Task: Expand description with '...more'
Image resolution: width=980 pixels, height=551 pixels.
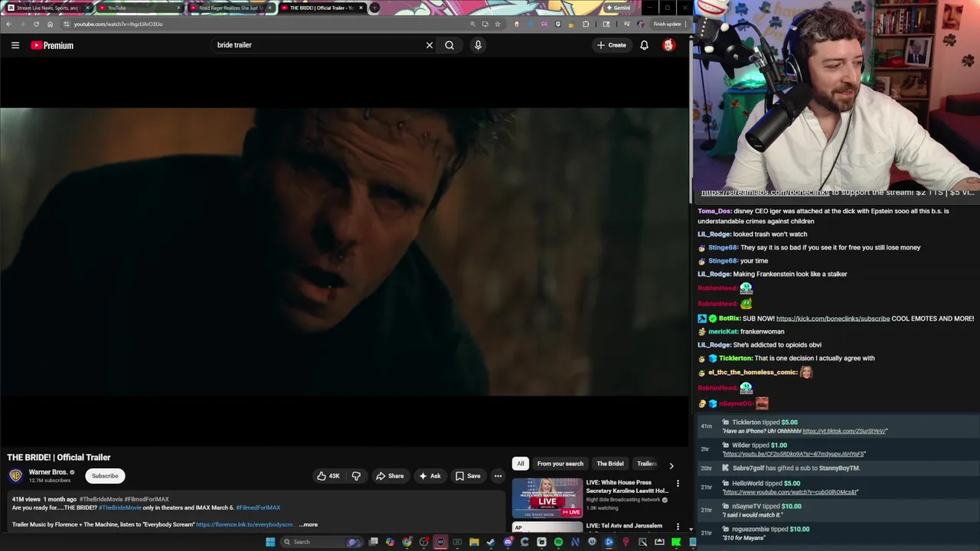Action: point(308,525)
